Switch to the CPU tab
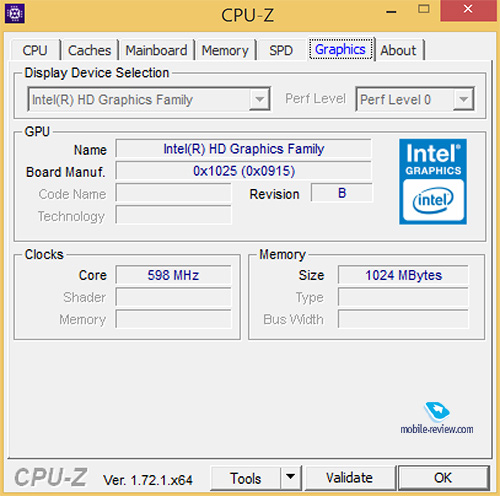This screenshot has width=500, height=496. coord(35,51)
